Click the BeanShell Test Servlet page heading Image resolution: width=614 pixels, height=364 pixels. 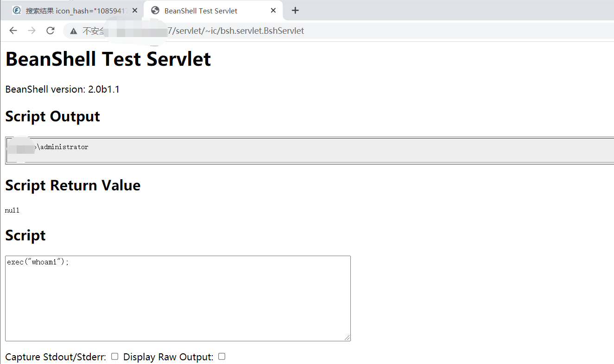[x=108, y=59]
